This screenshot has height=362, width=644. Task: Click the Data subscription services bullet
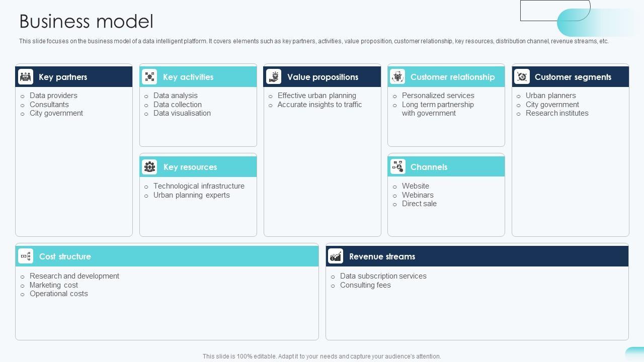(383, 276)
